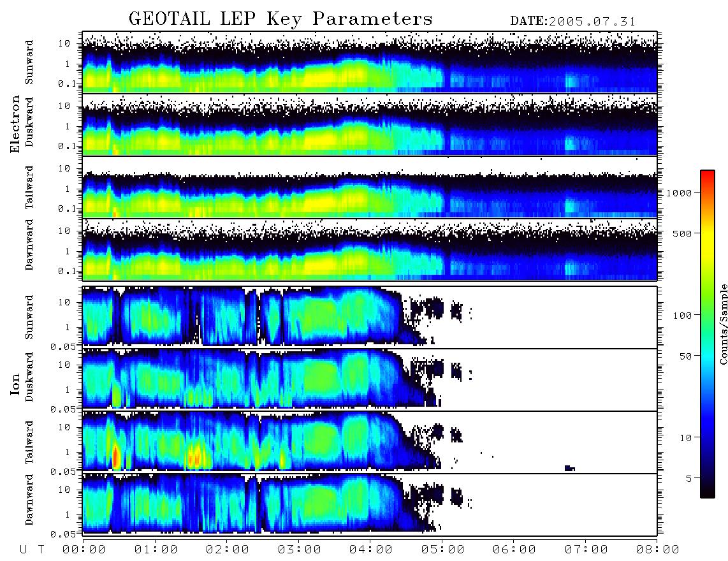Select the "500" colorbar tick label
Viewport: 728px width, 561px height.
(x=682, y=233)
